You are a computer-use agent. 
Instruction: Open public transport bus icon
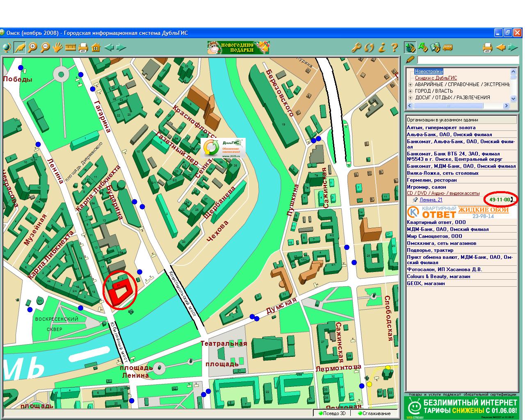448,48
